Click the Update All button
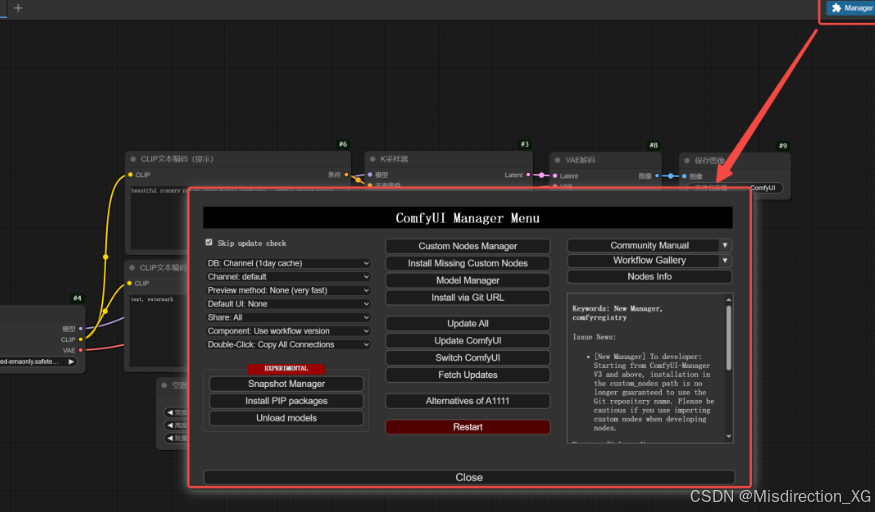This screenshot has height=512, width=875. coord(468,323)
